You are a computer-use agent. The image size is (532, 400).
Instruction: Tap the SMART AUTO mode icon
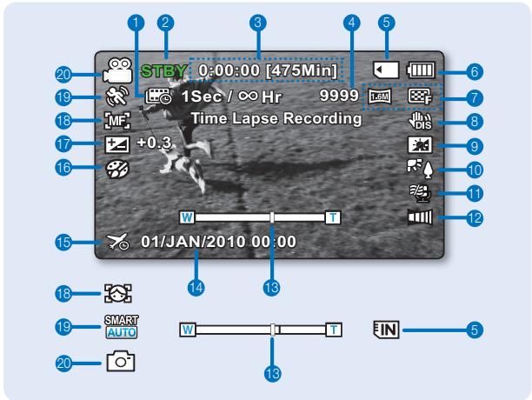point(122,327)
